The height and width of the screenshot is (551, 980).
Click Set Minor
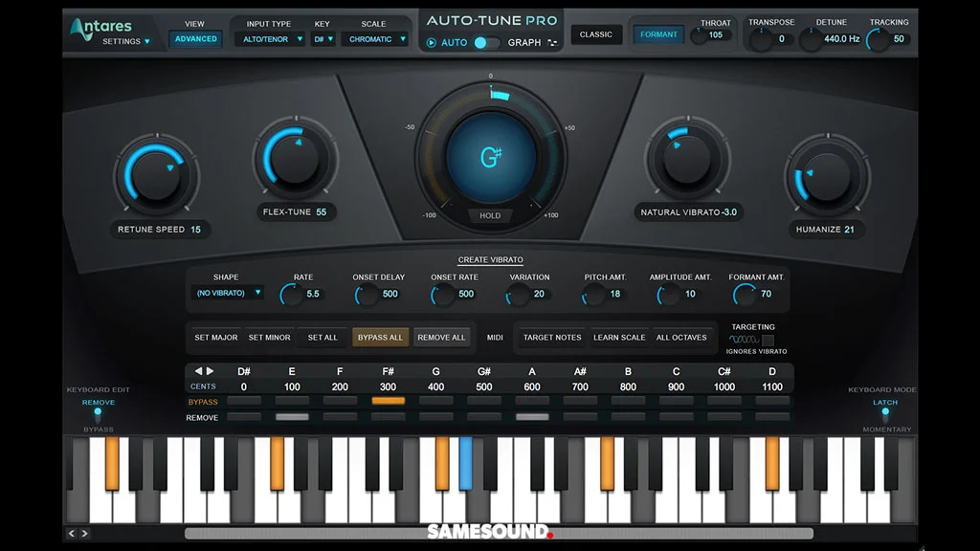[x=269, y=338]
